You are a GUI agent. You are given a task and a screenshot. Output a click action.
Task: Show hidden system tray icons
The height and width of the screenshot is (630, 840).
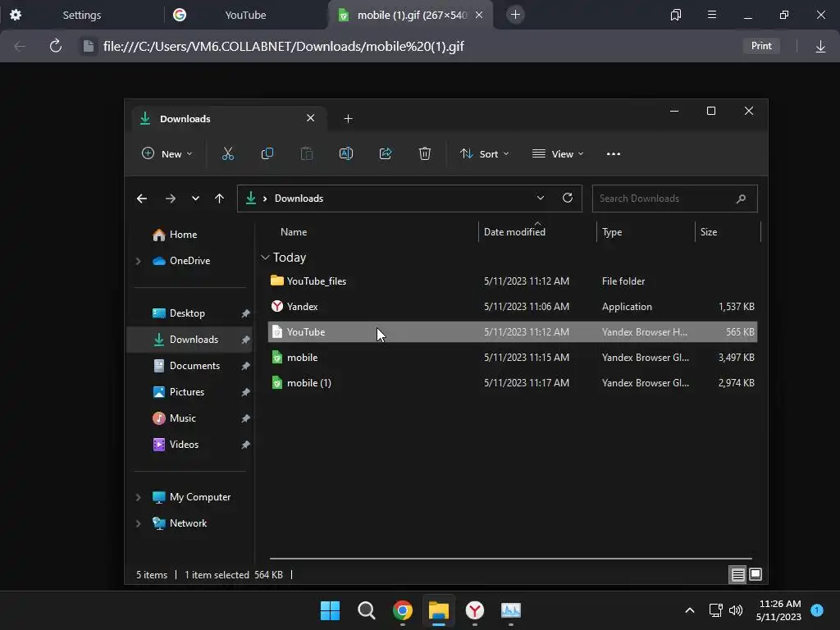pos(690,610)
